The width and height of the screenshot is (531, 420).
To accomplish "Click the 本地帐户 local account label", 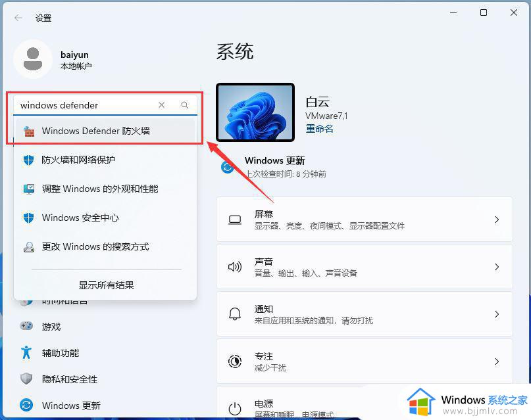I will 76,66.
